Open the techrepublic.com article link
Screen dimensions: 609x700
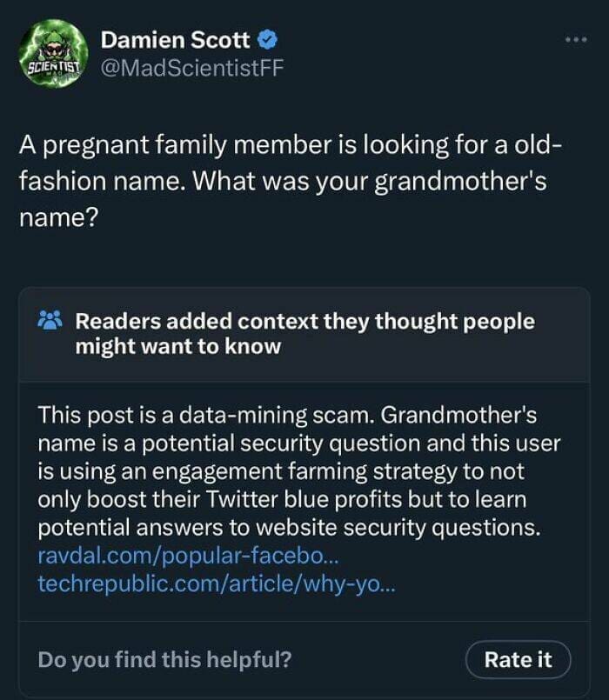coord(217,584)
